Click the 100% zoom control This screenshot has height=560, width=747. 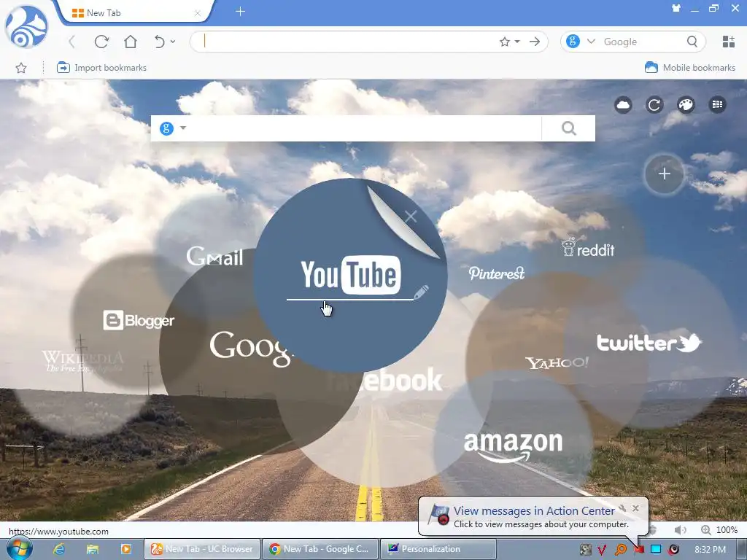(719, 529)
